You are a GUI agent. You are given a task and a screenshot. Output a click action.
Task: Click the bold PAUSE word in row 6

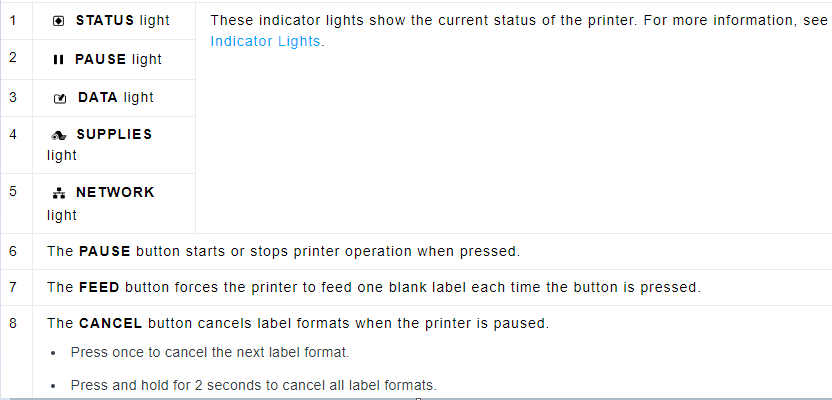coord(104,251)
